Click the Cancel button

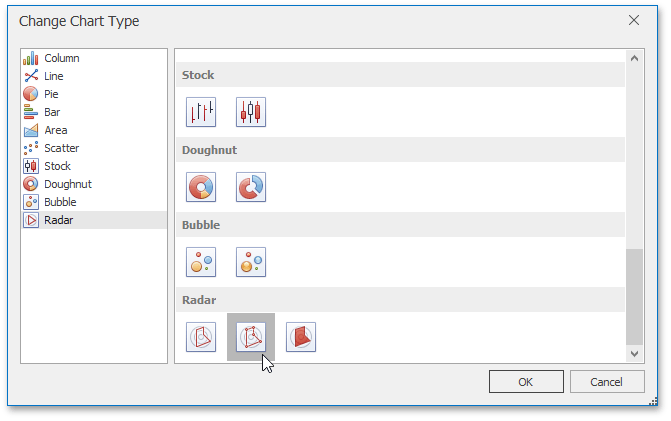[x=607, y=381]
